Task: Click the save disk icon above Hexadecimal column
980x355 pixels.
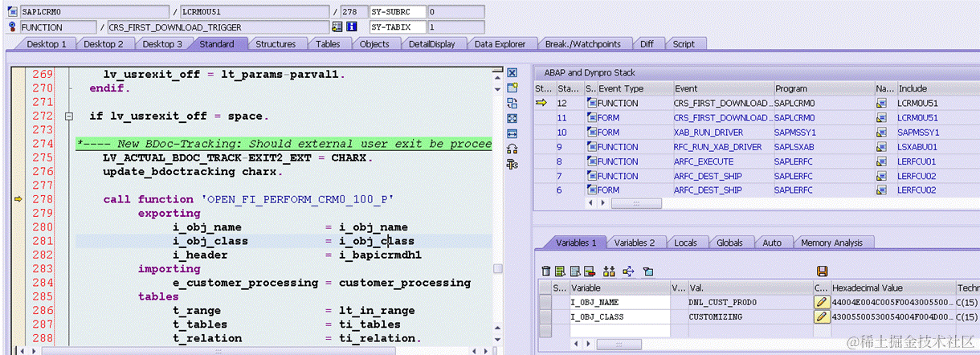Action: click(x=822, y=271)
